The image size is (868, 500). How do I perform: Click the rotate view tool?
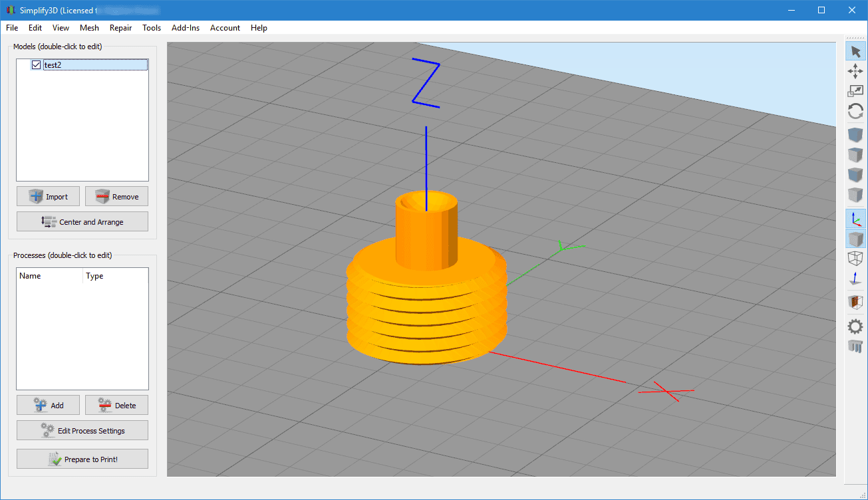(855, 112)
